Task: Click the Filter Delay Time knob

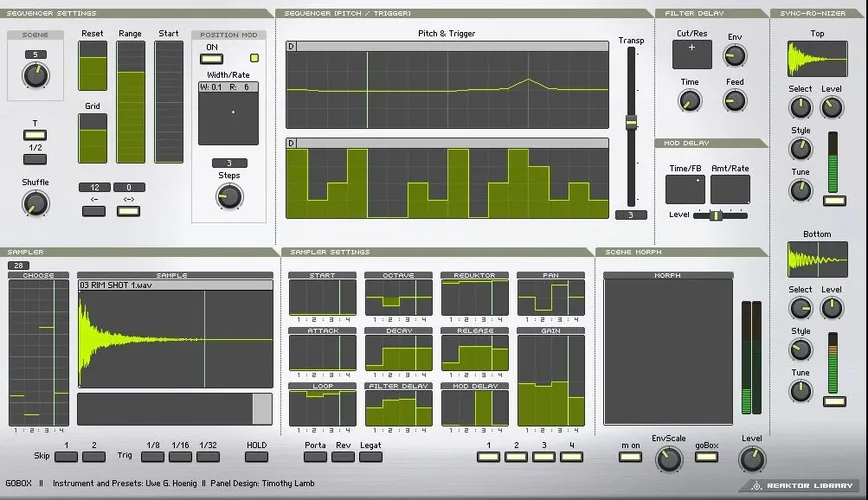Action: (x=690, y=101)
